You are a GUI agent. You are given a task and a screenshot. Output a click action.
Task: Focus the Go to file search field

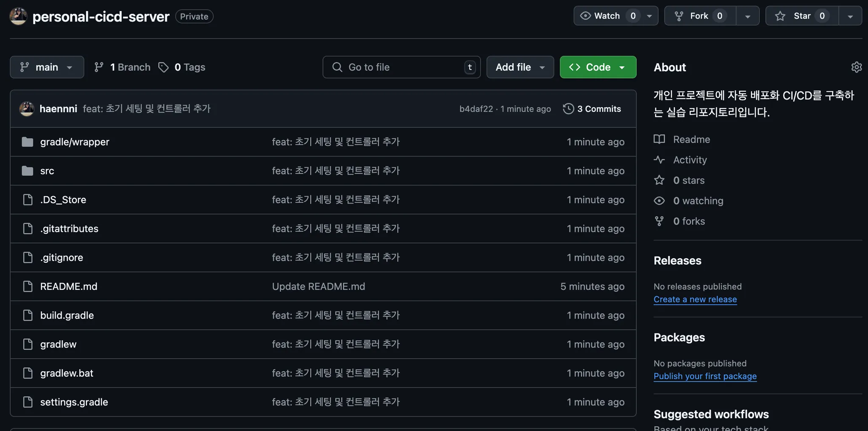coord(401,67)
